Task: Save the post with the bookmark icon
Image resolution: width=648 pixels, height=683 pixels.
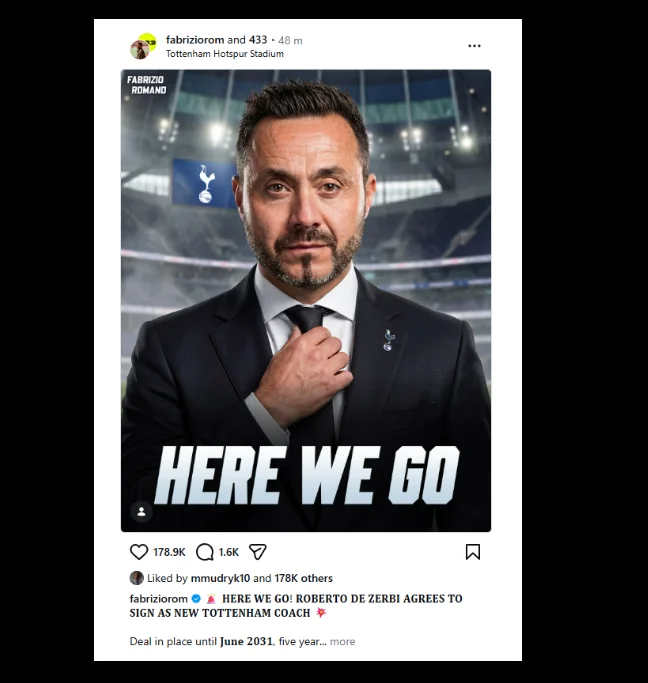Action: pos(473,552)
